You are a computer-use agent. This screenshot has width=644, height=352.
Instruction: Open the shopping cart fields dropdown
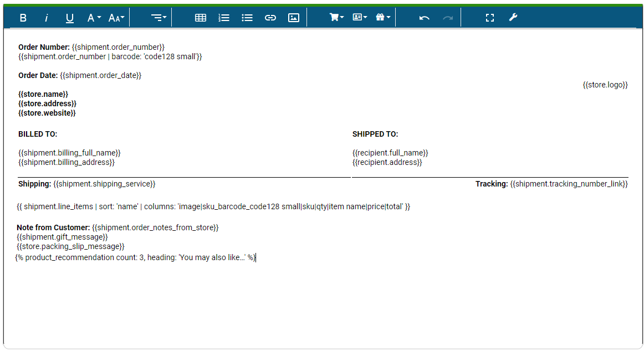click(x=336, y=18)
